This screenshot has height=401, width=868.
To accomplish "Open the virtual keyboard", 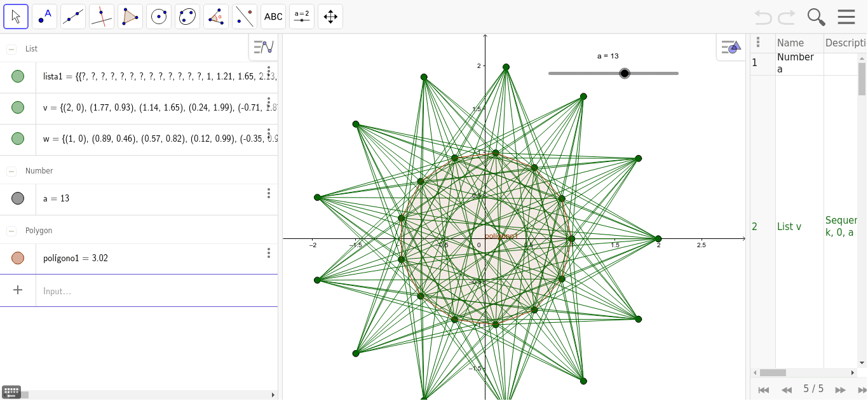I will coord(11,392).
